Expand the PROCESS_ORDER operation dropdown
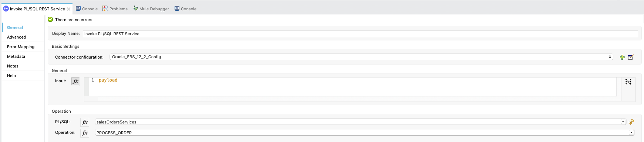644x142 pixels. pyautogui.click(x=631, y=132)
